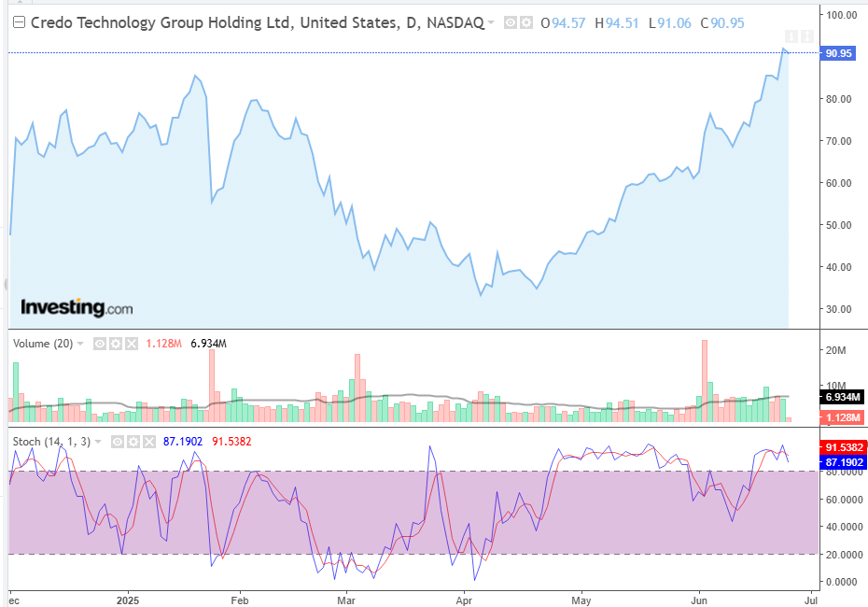Collapse the Credo Technology legend toggle box
The height and width of the screenshot is (607, 868).
19,22
